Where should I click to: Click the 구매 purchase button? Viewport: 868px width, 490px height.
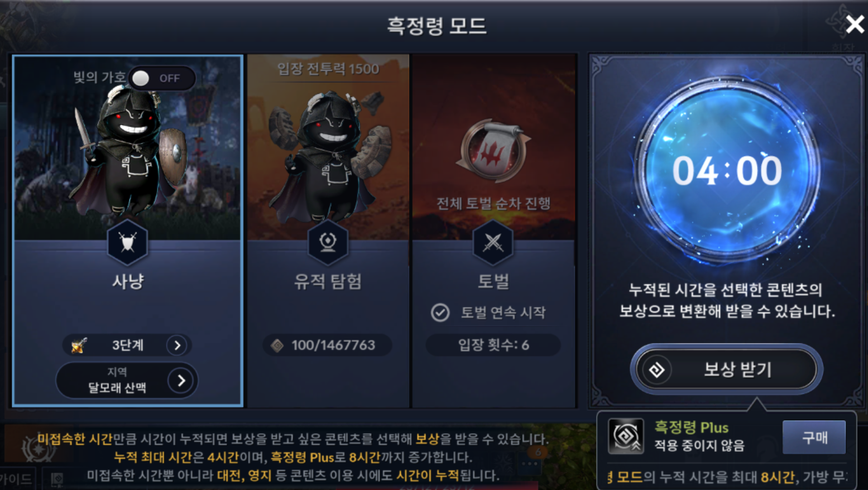(814, 437)
